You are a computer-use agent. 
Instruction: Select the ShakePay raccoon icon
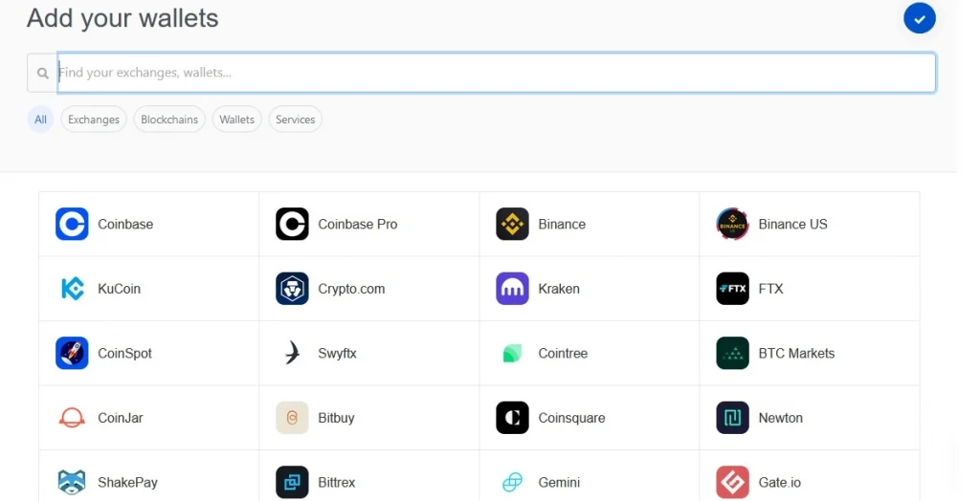click(x=72, y=482)
